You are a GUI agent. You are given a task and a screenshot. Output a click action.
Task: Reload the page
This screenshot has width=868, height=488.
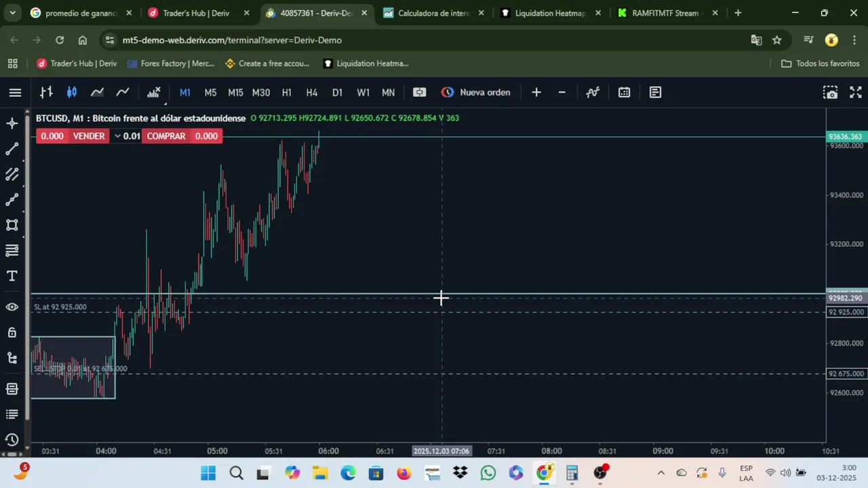pos(60,40)
